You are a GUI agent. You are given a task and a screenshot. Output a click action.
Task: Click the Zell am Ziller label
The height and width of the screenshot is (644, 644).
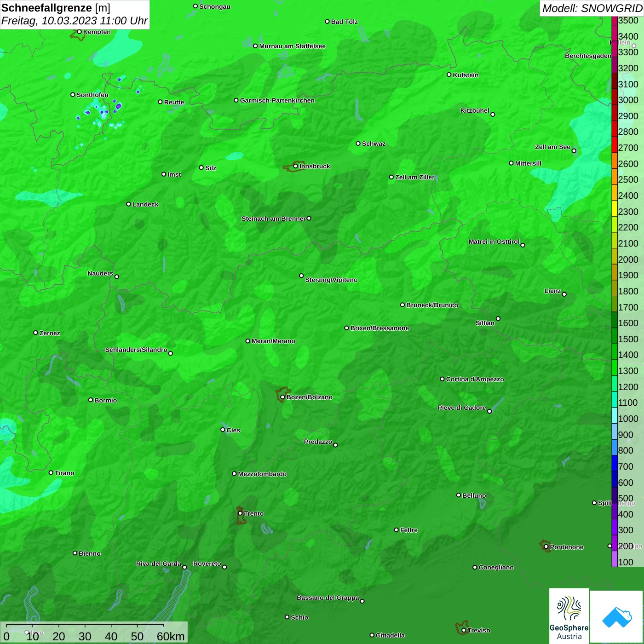coord(415,177)
